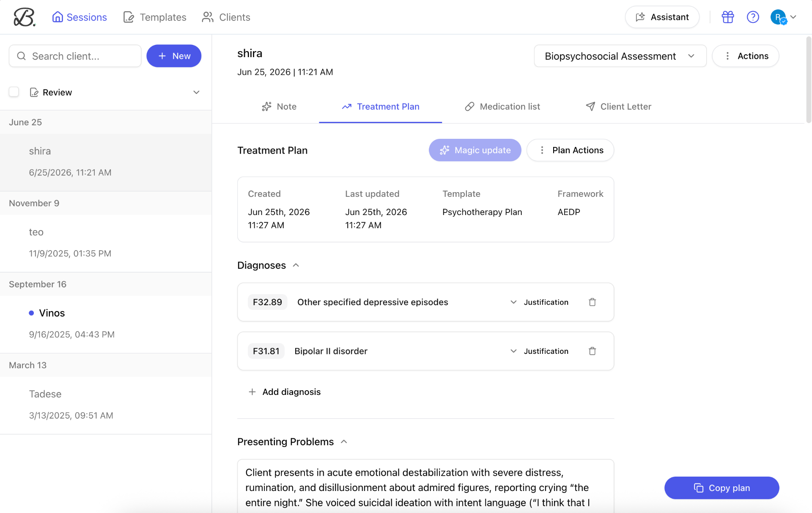Screen dimensions: 812x513
Task: Expand Justification for Bipolar II disorder
Action: pos(539,351)
